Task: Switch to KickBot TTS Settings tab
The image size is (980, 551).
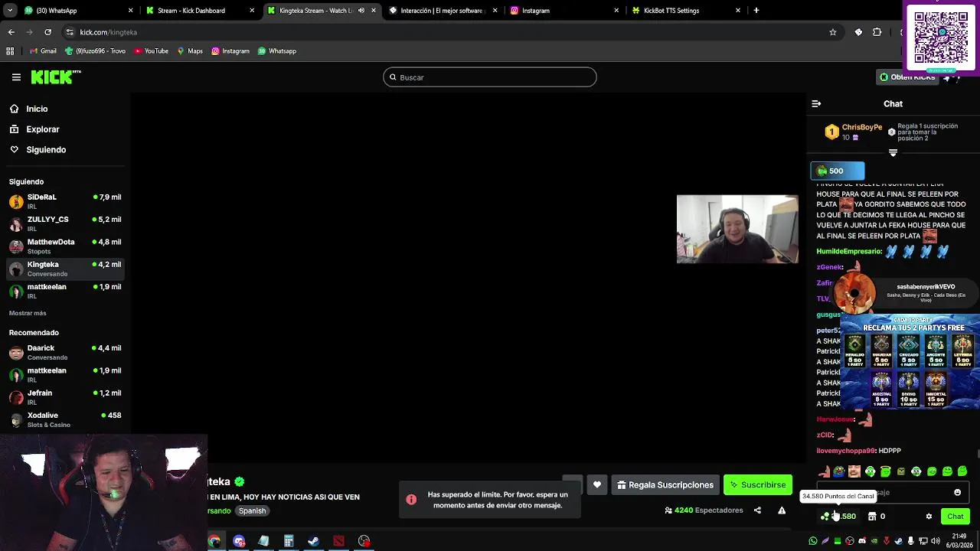Action: (x=684, y=11)
